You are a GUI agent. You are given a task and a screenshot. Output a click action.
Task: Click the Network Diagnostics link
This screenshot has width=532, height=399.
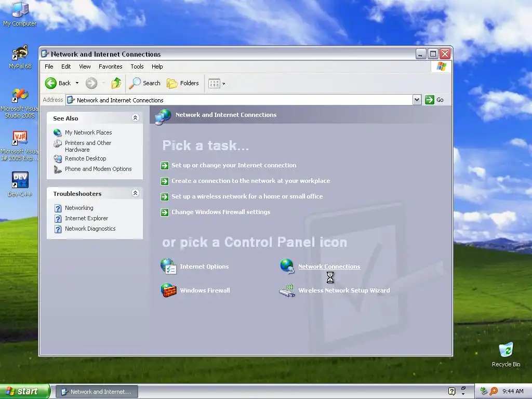(x=90, y=229)
